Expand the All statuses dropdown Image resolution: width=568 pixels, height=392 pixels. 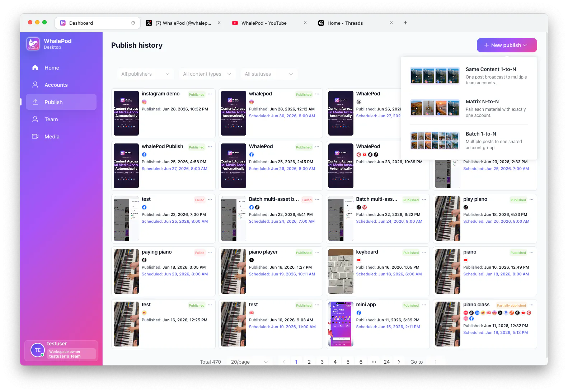click(x=269, y=74)
